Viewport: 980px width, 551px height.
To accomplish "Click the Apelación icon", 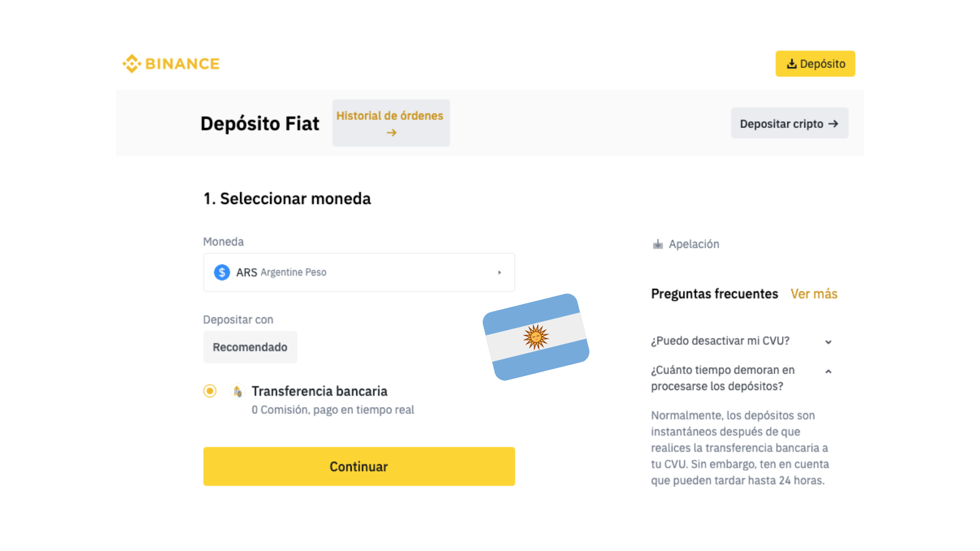I will click(x=658, y=244).
